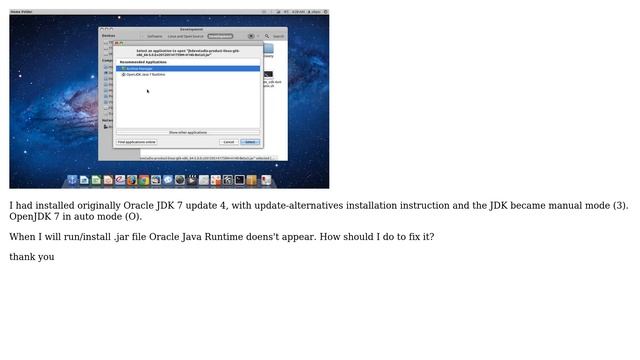Click the desktop screenshot image in the post
The height and width of the screenshot is (360, 640).
[169, 99]
